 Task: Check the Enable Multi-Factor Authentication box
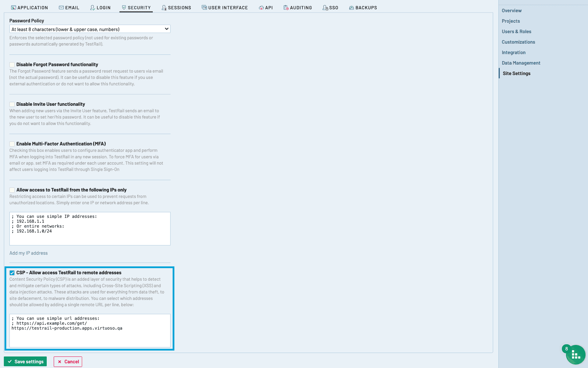tap(12, 144)
